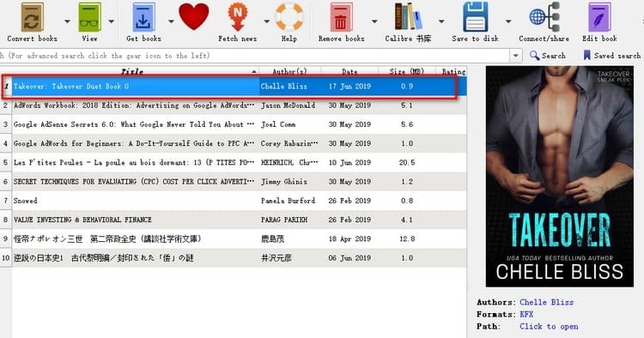
Task: Select Google AdSense Secrets 6.0 book
Action: (239, 124)
